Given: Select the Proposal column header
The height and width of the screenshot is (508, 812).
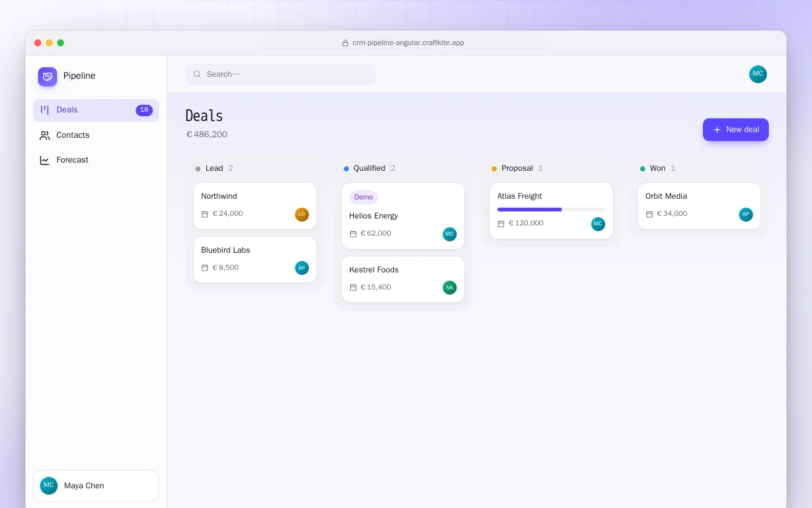Looking at the screenshot, I should tap(517, 168).
